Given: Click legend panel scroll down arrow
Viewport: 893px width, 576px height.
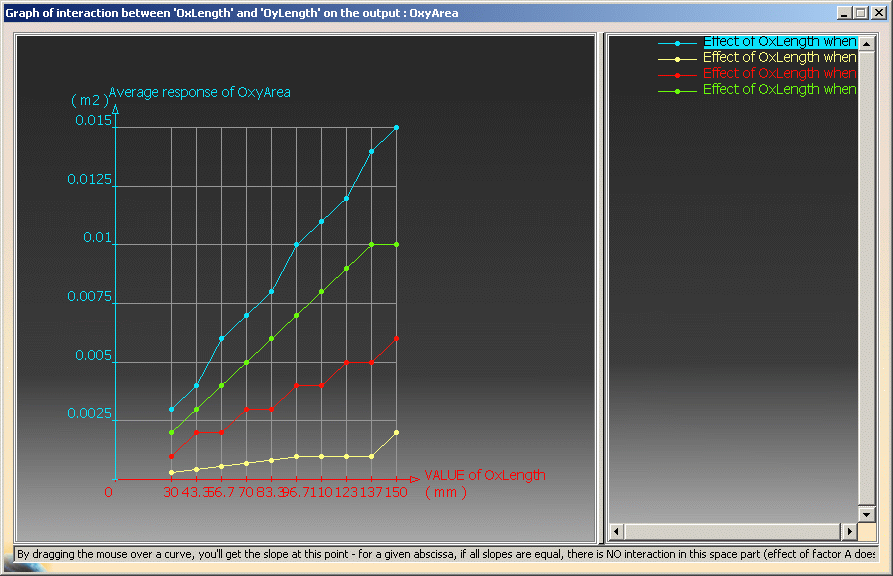Looking at the screenshot, I should click(x=866, y=513).
